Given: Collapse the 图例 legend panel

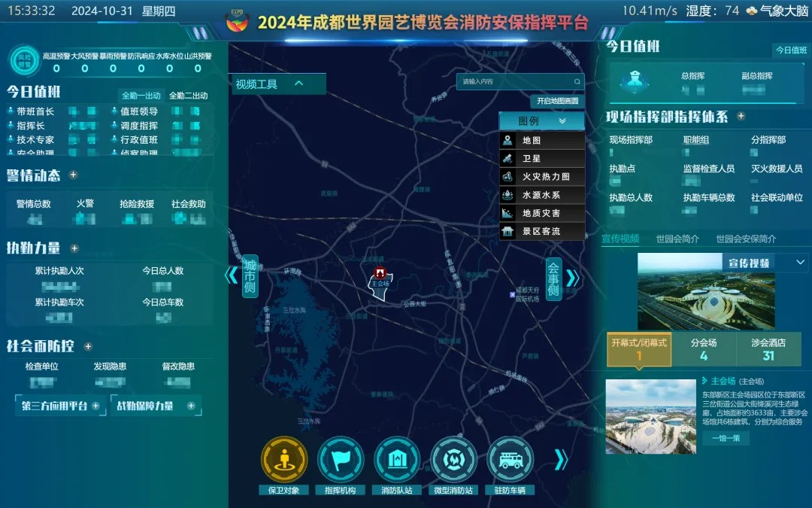Looking at the screenshot, I should tap(562, 121).
